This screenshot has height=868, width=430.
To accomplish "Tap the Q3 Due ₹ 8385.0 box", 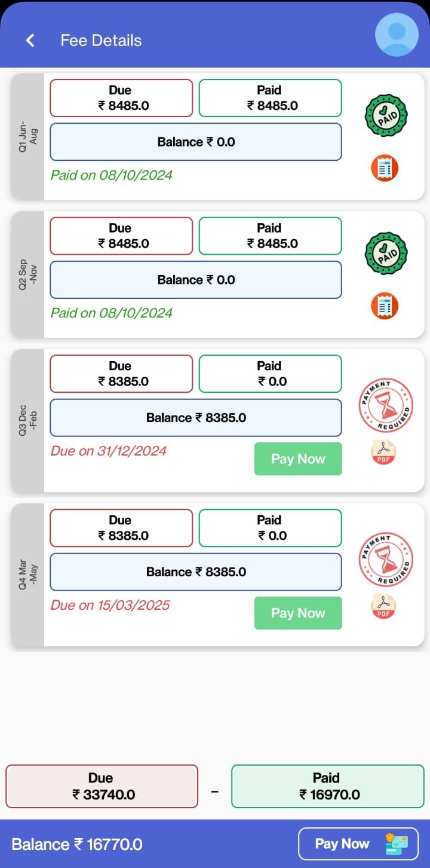I will click(121, 374).
